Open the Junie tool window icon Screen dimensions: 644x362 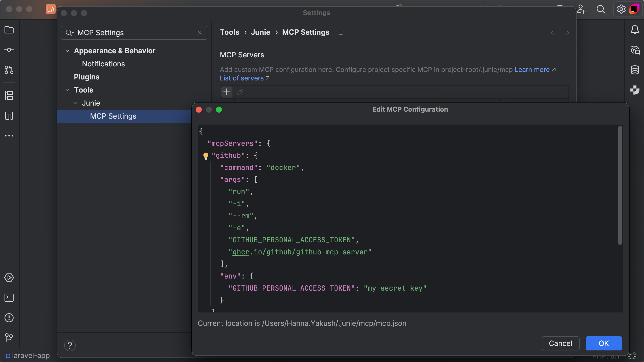point(635,90)
